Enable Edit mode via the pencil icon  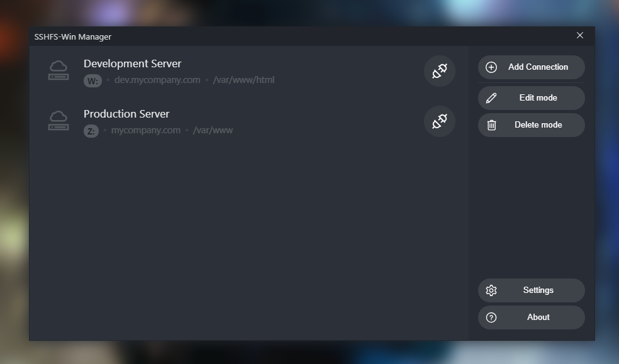pyautogui.click(x=491, y=98)
